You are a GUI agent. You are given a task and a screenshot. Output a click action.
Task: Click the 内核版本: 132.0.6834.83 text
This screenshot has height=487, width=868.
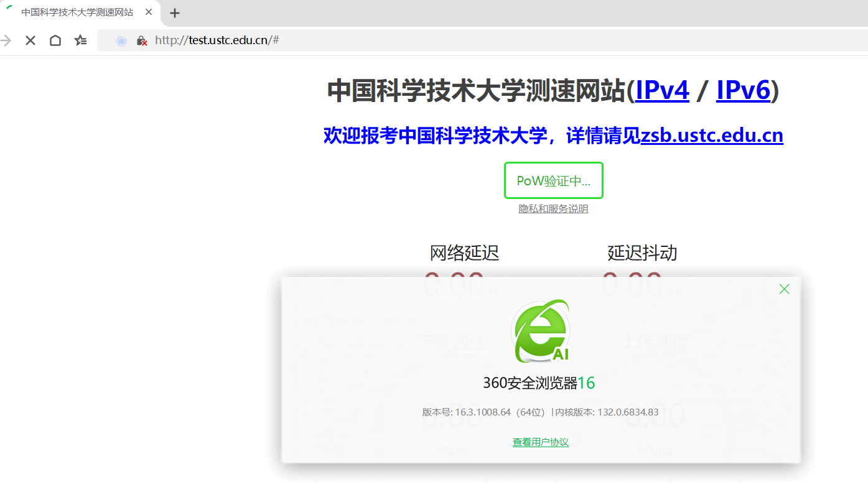pyautogui.click(x=607, y=412)
